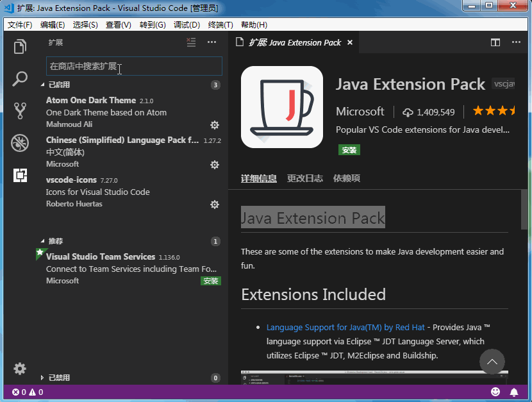
Task: Focus the extension marketplace search box
Action: pyautogui.click(x=134, y=66)
